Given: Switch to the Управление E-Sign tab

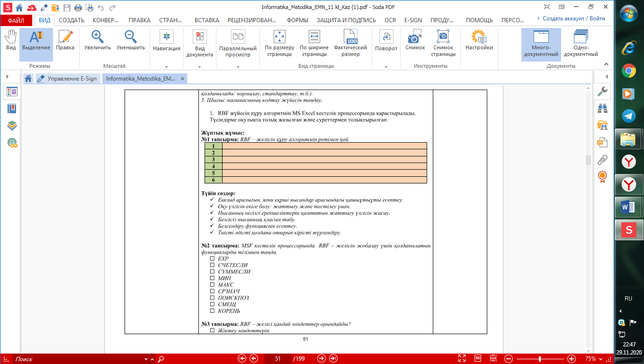Looking at the screenshot, I should tap(69, 79).
